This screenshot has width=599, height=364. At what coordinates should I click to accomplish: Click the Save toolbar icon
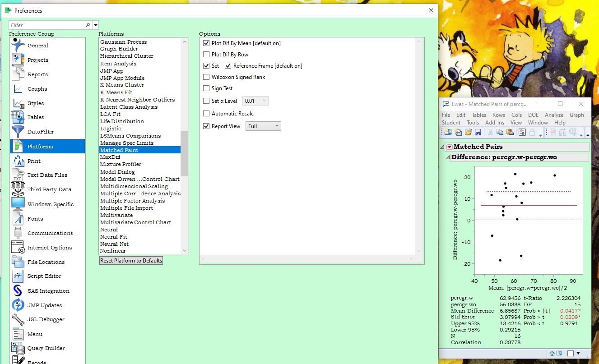pos(478,132)
